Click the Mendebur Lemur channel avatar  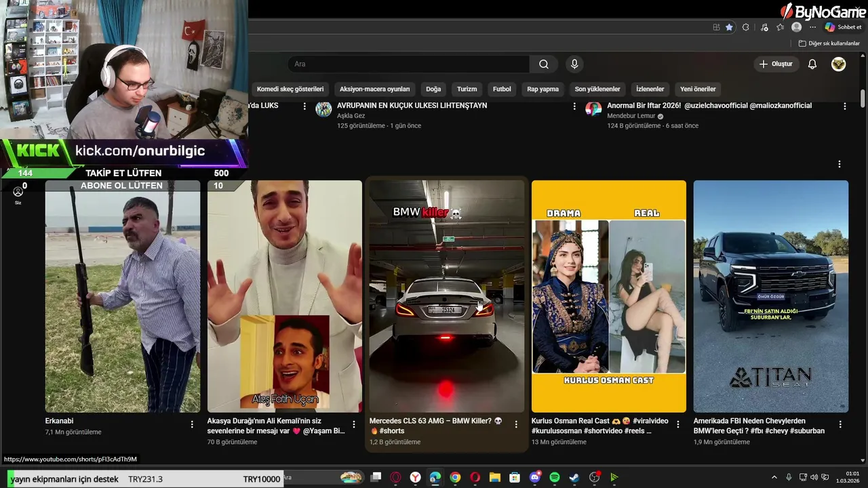tap(593, 108)
